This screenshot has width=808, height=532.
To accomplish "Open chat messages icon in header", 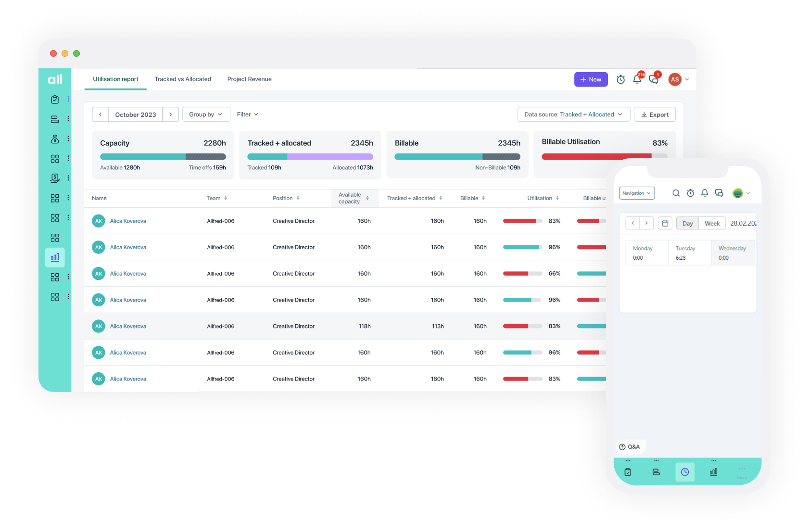I will click(654, 79).
